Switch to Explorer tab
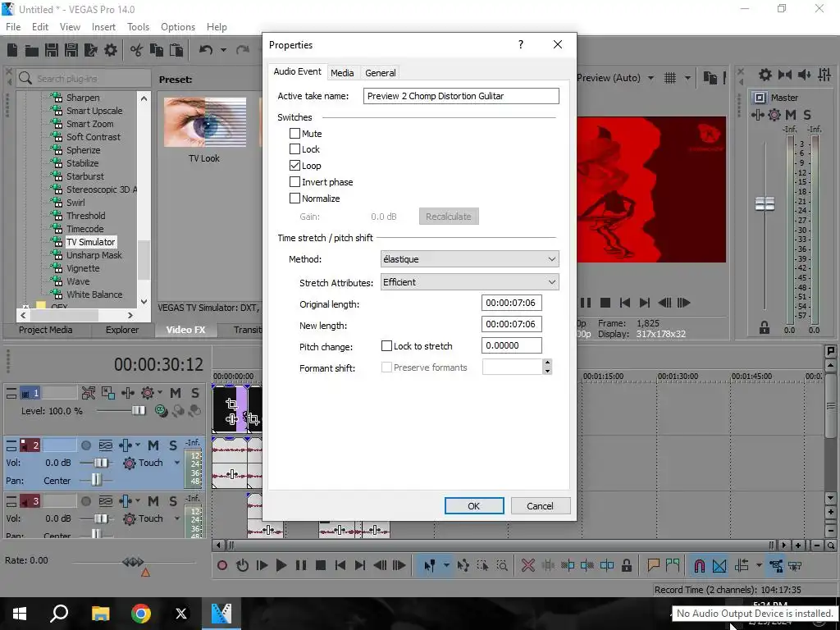This screenshot has width=840, height=630. click(x=122, y=330)
